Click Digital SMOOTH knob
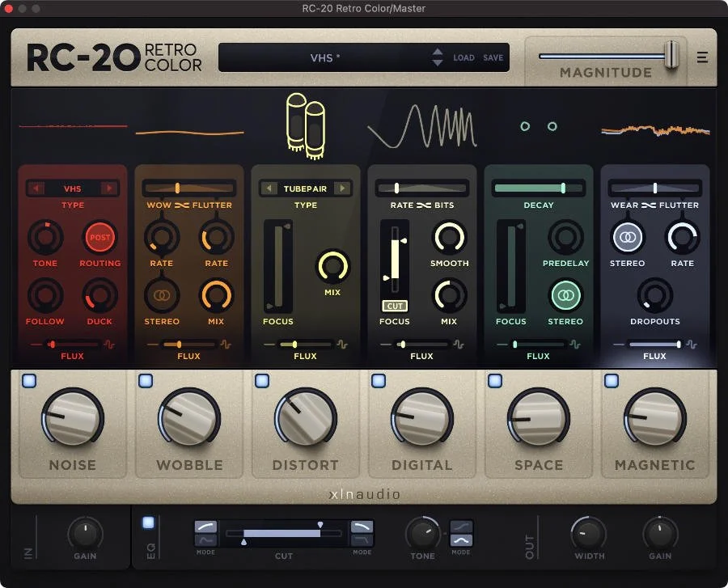 [x=449, y=237]
